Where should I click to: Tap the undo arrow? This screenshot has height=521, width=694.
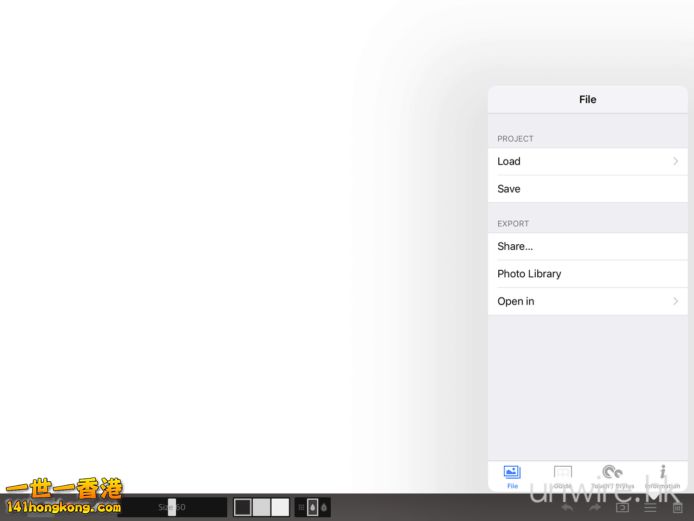[x=567, y=507]
